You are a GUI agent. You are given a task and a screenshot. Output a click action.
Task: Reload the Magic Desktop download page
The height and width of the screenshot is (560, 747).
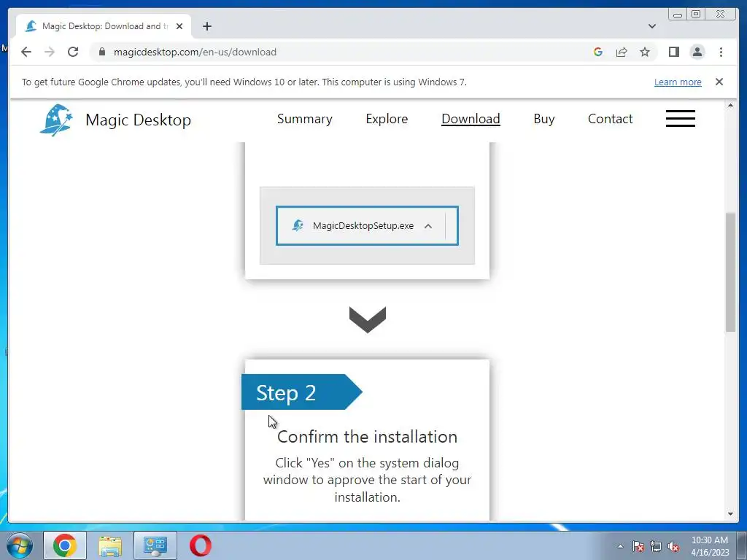(73, 52)
